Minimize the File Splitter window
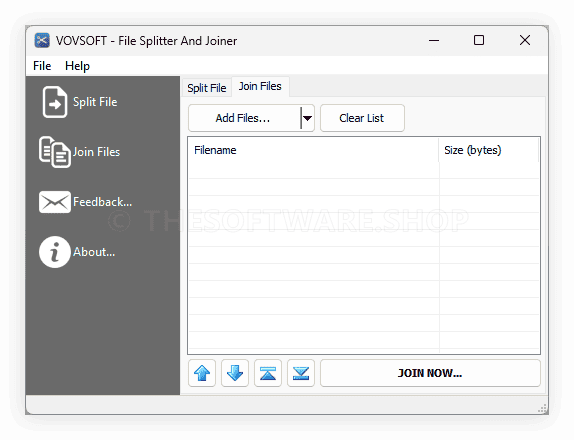This screenshot has height=440, width=574. [x=434, y=40]
